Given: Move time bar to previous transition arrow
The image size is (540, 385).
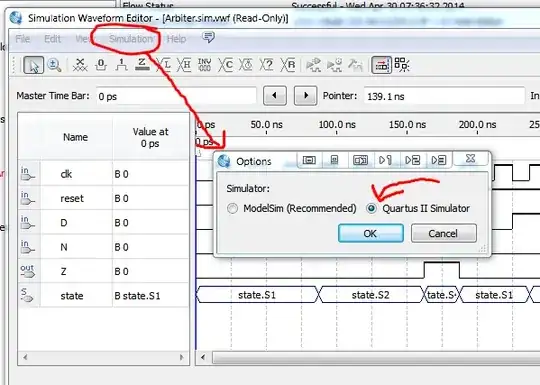Looking at the screenshot, I should click(x=275, y=95).
